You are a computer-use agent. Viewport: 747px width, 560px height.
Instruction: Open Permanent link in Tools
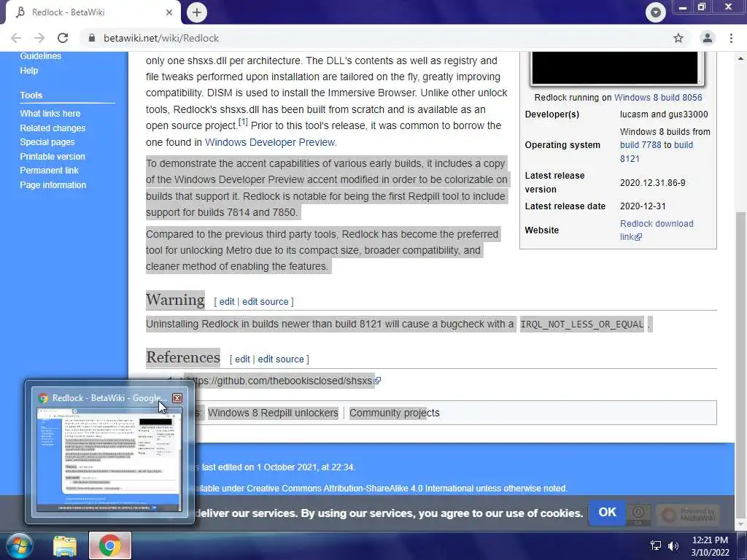[x=49, y=171]
